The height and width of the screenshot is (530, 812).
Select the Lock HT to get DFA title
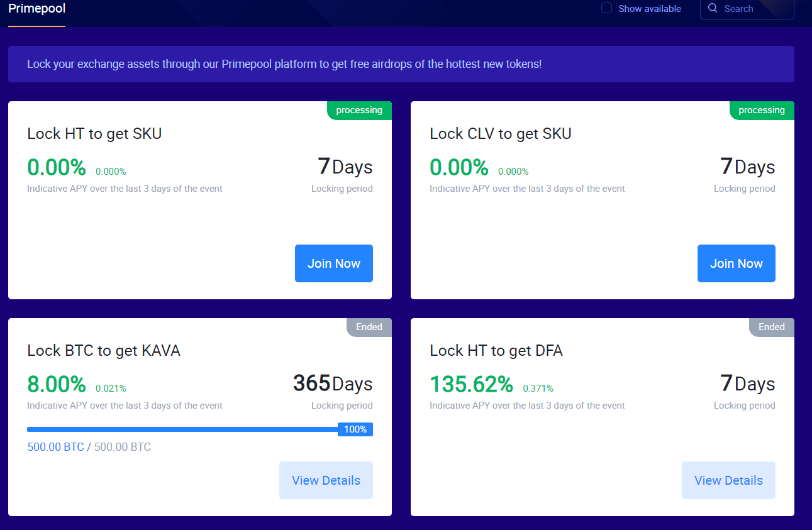pyautogui.click(x=496, y=351)
